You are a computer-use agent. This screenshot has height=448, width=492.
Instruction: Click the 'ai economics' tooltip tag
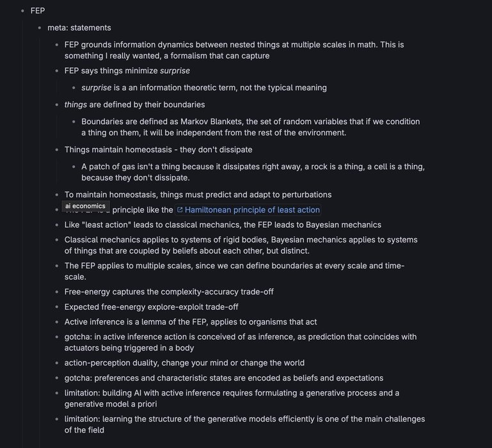[85, 206]
